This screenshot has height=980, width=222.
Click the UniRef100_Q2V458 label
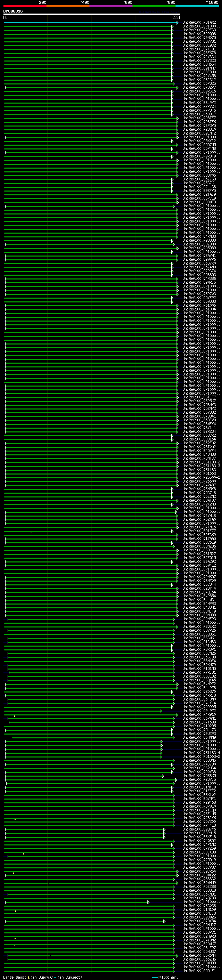(x=199, y=76)
